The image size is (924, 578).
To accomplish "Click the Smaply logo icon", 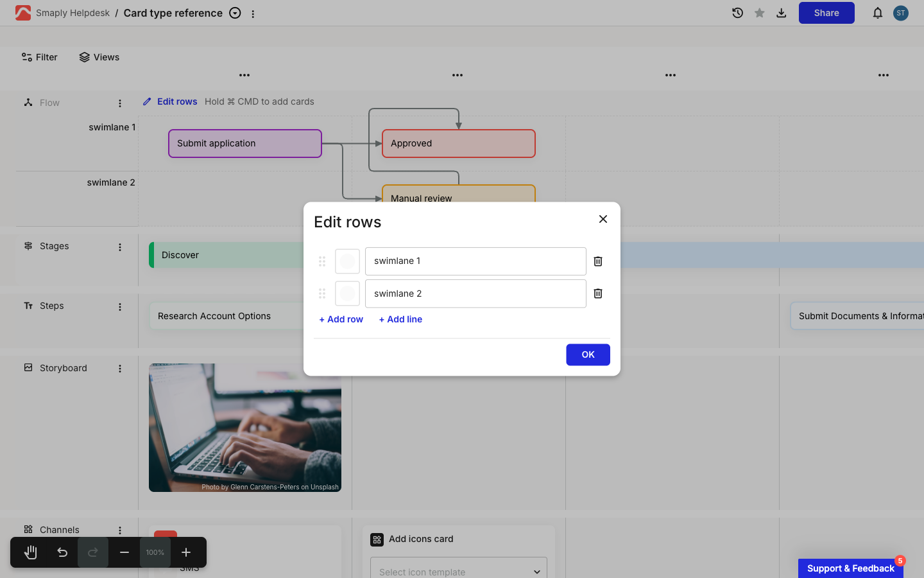I will 23,13.
